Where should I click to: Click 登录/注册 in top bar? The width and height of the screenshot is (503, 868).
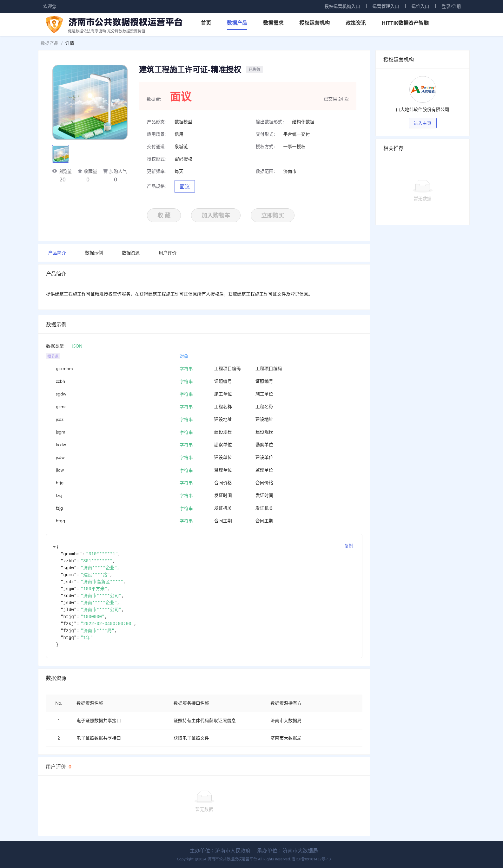[x=451, y=6]
